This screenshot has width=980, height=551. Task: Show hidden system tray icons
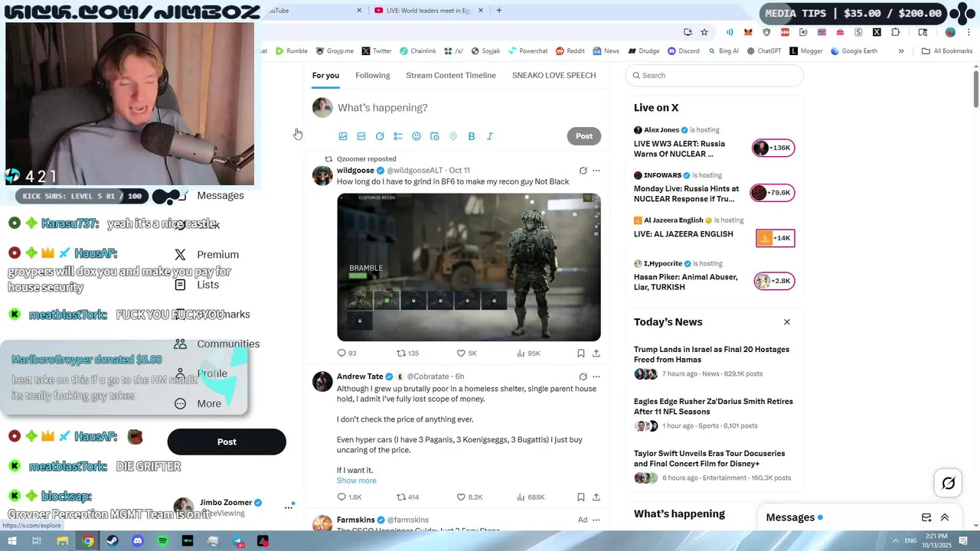pos(895,541)
